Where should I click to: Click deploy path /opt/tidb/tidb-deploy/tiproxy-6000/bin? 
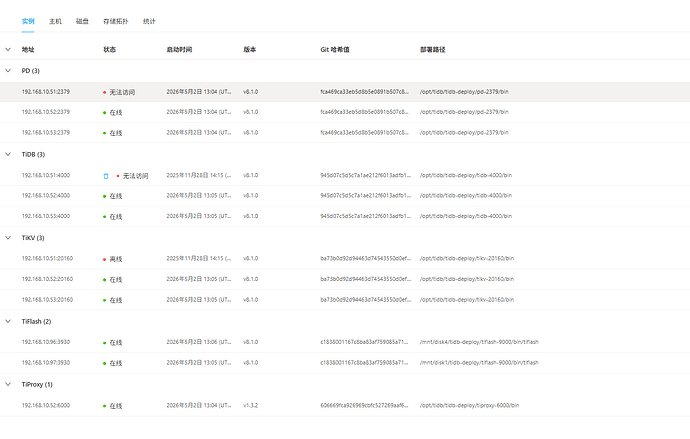pos(470,405)
